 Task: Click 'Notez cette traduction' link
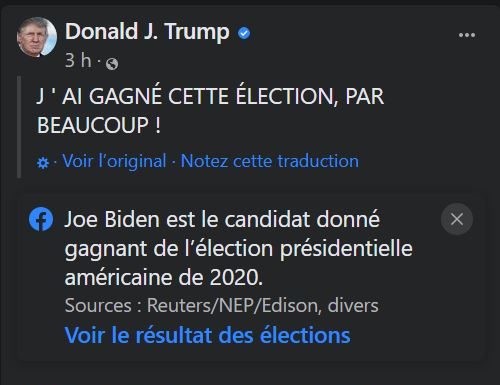pos(270,161)
